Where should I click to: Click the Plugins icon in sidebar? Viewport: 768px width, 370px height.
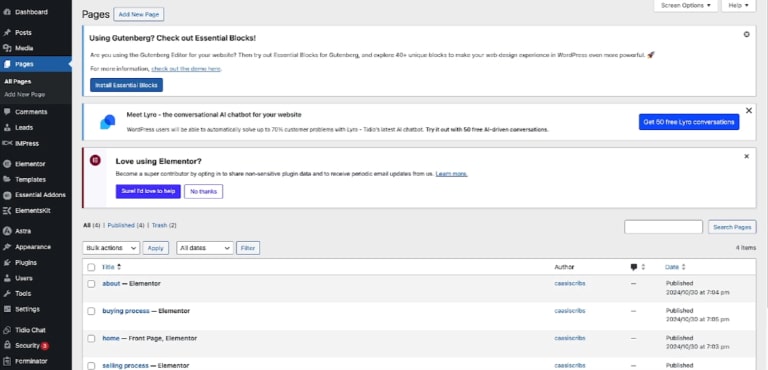(7, 263)
